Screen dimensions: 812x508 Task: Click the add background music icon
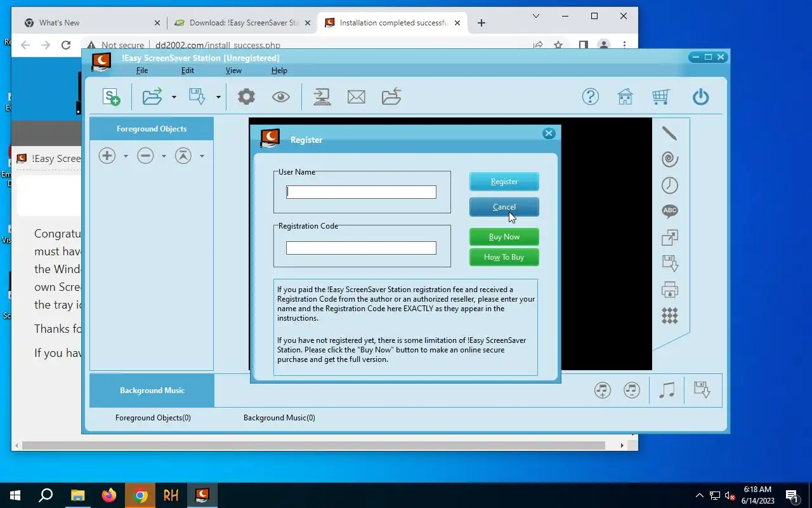603,390
